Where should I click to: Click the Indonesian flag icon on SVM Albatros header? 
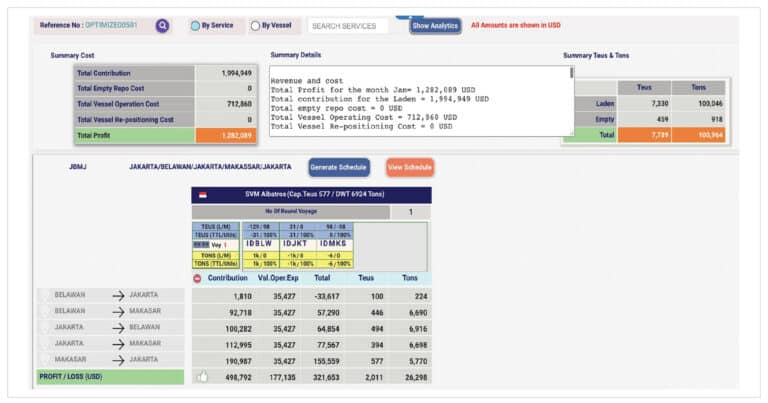203,196
